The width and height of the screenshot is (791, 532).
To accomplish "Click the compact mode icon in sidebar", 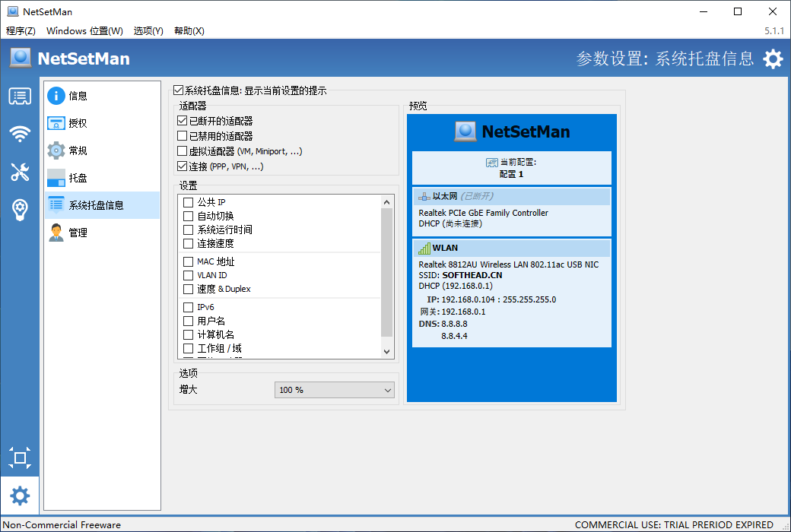I will 20,458.
